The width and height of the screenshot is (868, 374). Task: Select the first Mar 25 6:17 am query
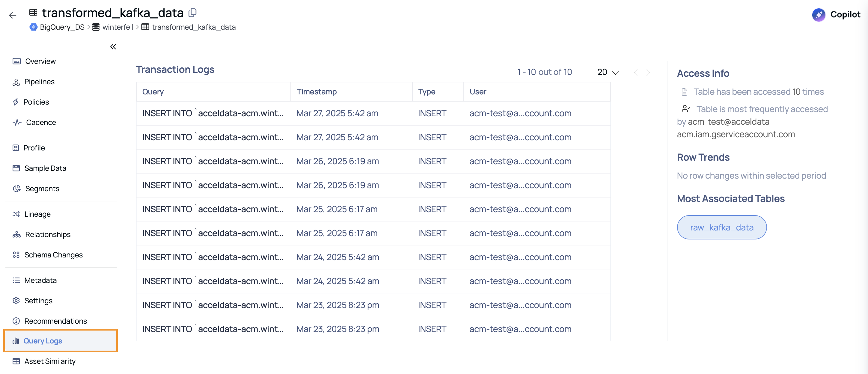pos(213,209)
